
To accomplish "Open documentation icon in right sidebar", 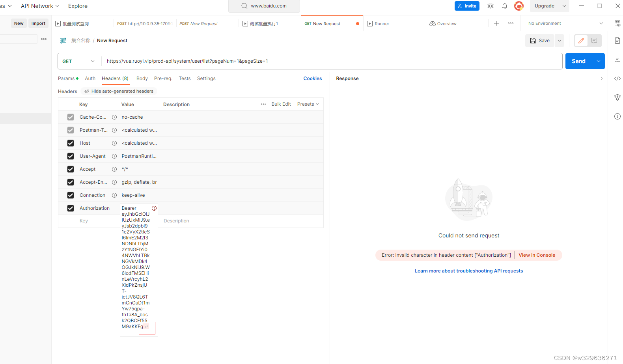I will point(617,41).
